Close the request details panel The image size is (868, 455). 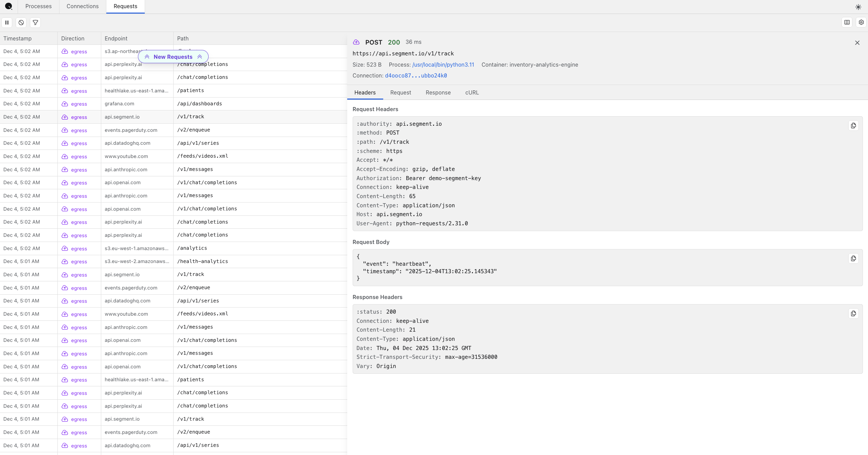pos(857,43)
